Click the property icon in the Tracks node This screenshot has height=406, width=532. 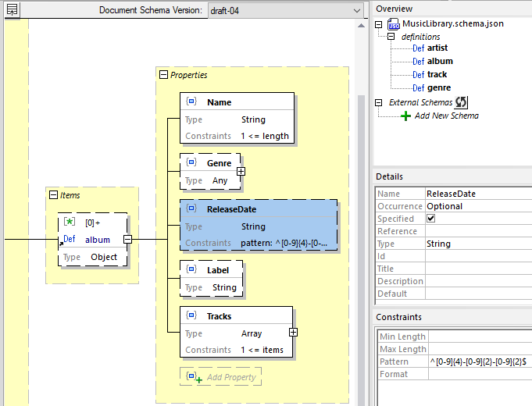191,316
